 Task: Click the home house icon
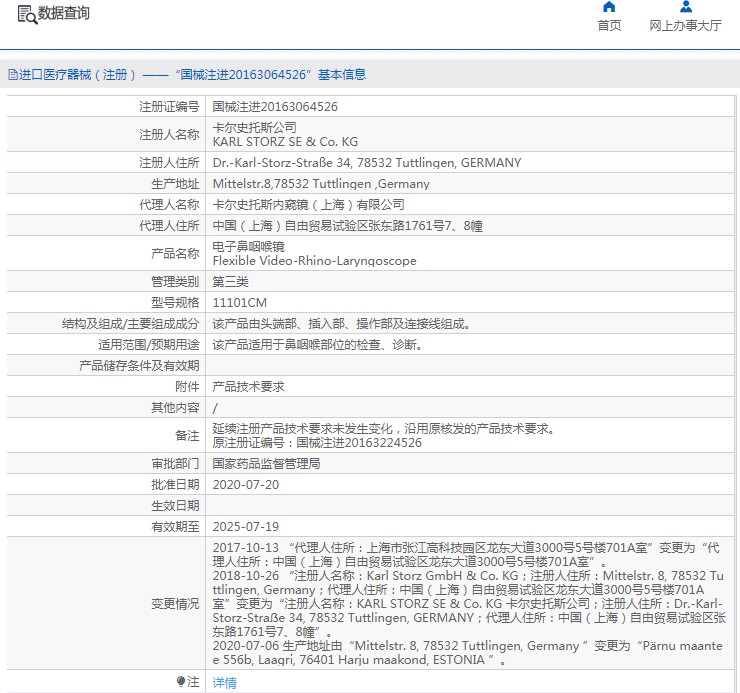tap(609, 7)
